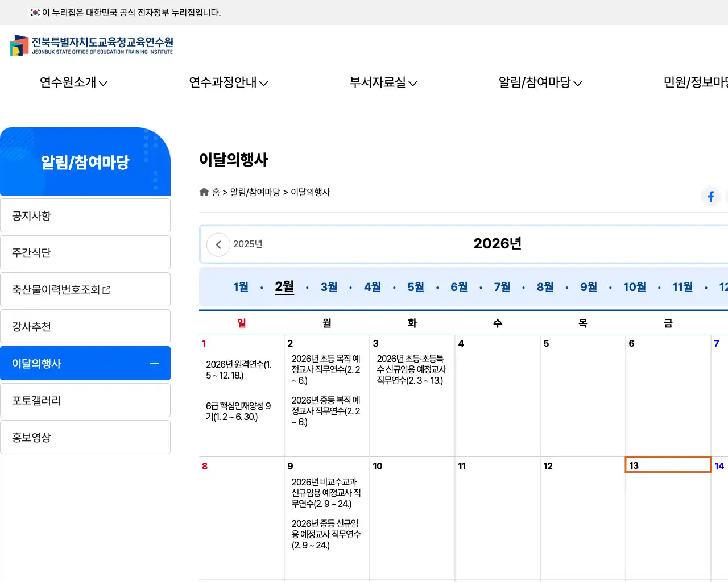Expand the 연수과정안내 dropdown menu
This screenshot has height=582, width=728.
229,83
